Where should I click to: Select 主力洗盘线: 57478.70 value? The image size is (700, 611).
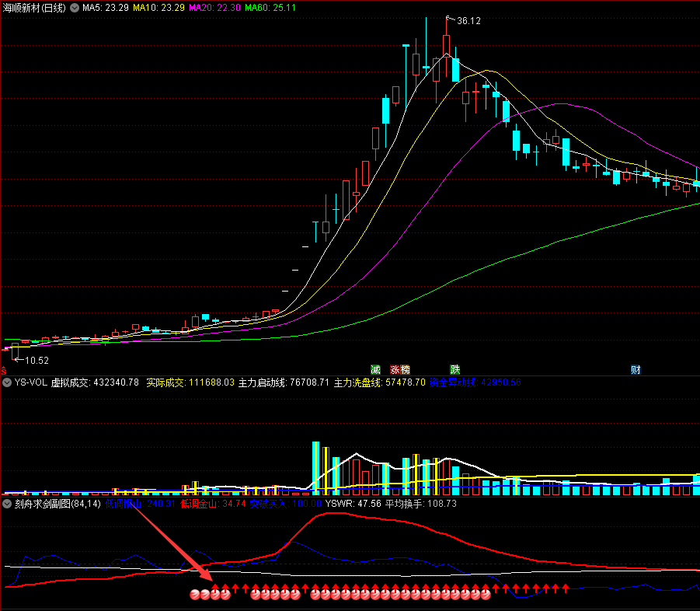(379, 382)
